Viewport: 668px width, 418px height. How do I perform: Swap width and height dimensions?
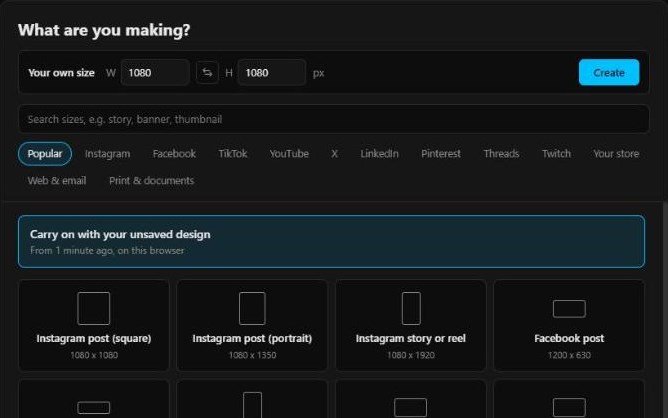pyautogui.click(x=207, y=72)
